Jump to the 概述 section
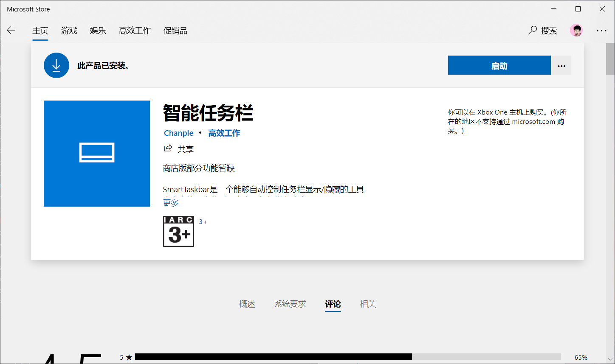615x364 pixels. click(x=247, y=304)
